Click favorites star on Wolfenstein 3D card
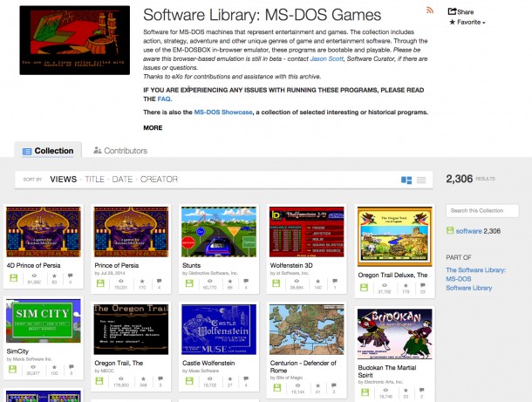 click(x=318, y=282)
